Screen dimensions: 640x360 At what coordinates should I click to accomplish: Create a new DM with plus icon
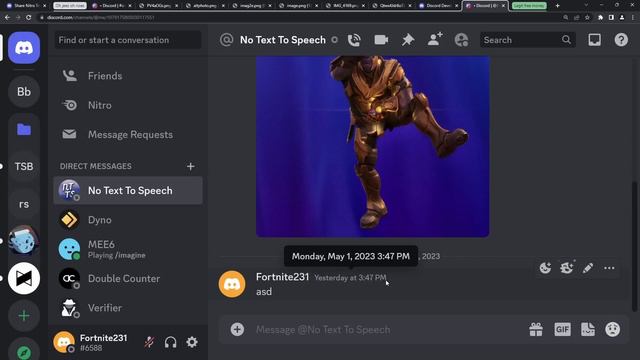tap(191, 166)
